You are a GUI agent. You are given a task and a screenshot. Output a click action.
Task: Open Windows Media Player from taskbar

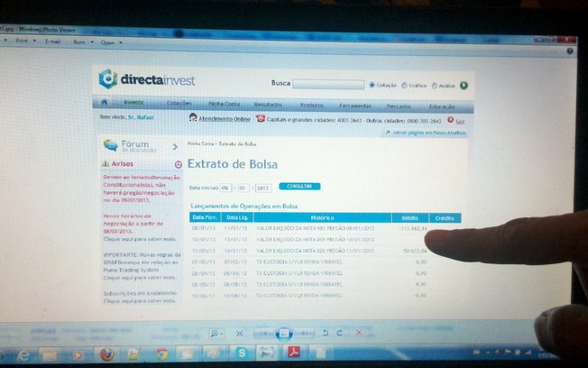tap(78, 354)
